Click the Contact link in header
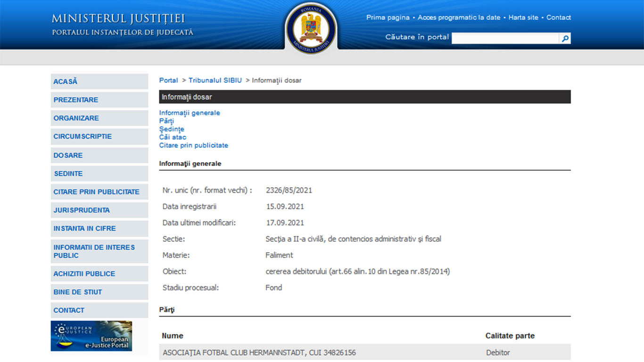 click(559, 17)
